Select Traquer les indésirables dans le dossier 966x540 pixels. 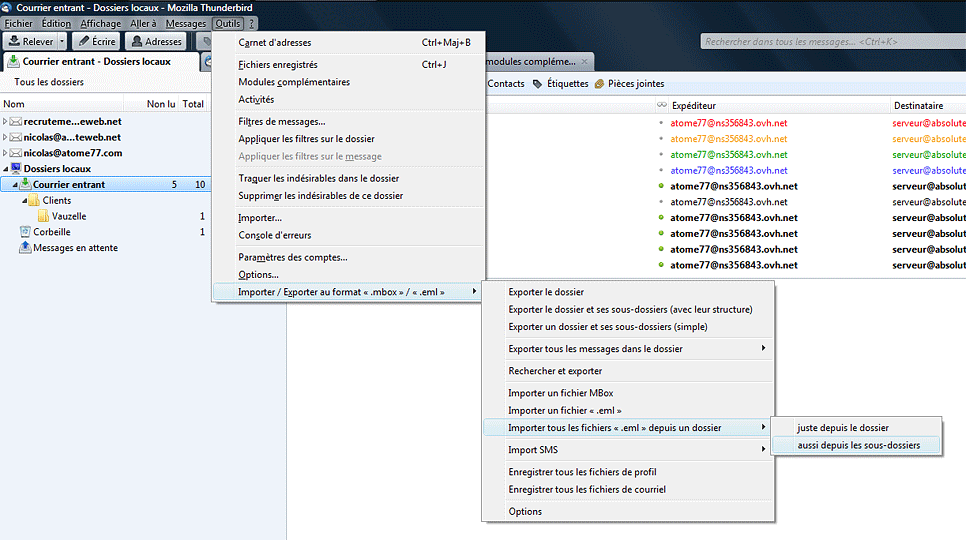point(349,178)
